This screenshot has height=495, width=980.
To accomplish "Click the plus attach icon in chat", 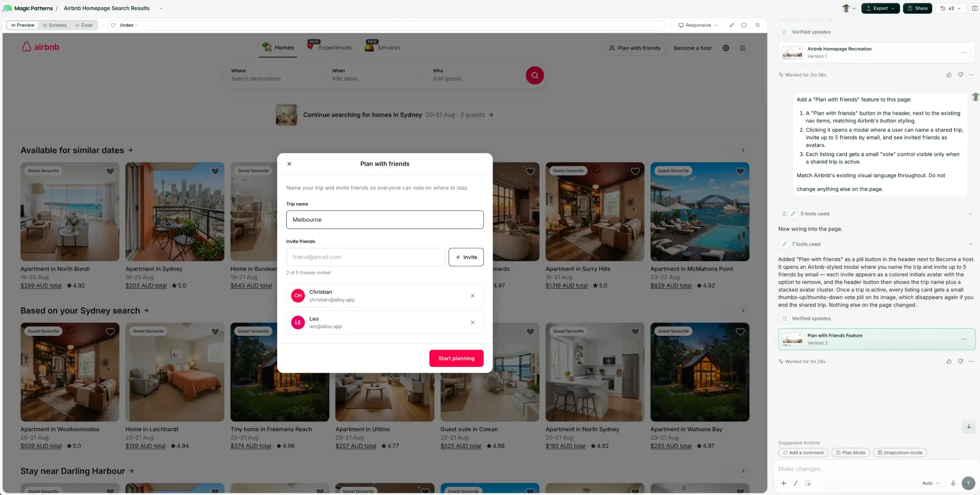I will [783, 483].
